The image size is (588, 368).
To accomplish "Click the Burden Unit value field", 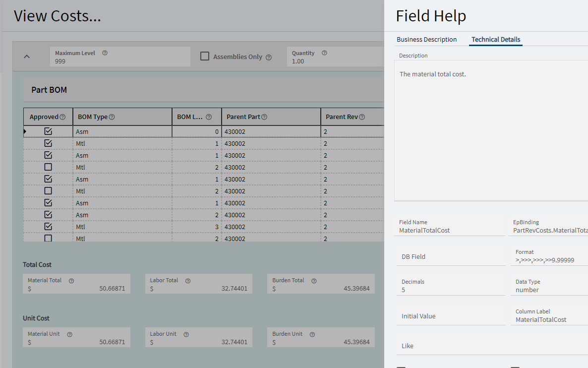I will 321,337.
